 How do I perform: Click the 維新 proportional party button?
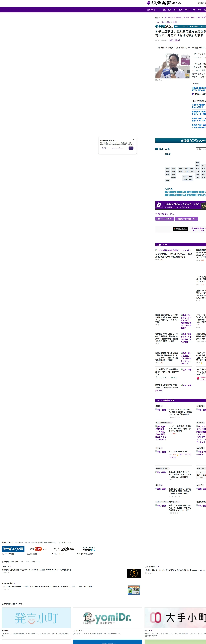pyautogui.click(x=190, y=192)
